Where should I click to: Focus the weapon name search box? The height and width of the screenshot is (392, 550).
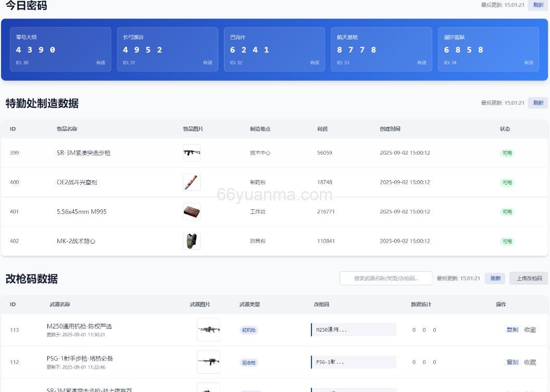(x=386, y=279)
